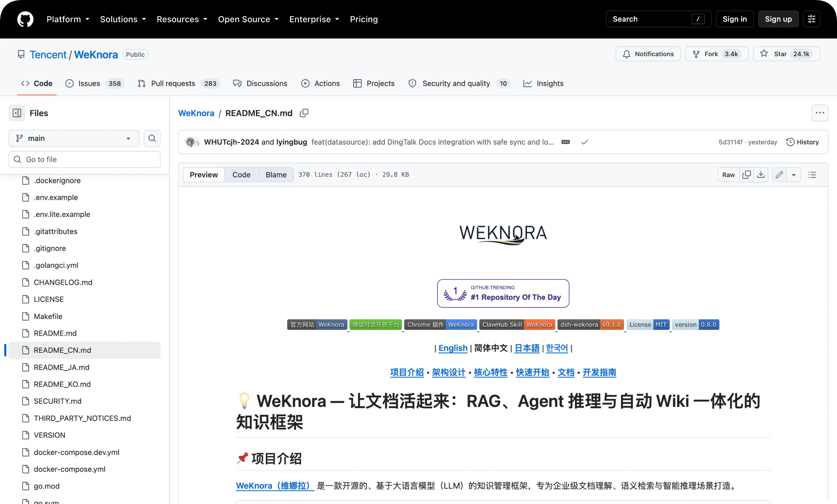The width and height of the screenshot is (837, 504).
Task: Switch to Code view of file
Action: (x=241, y=175)
